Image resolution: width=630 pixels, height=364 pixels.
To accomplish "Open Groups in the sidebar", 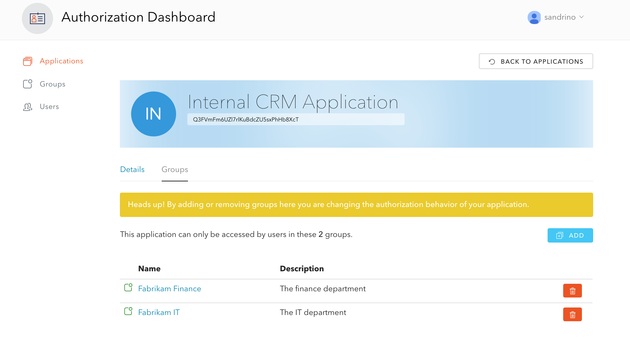I will (52, 84).
